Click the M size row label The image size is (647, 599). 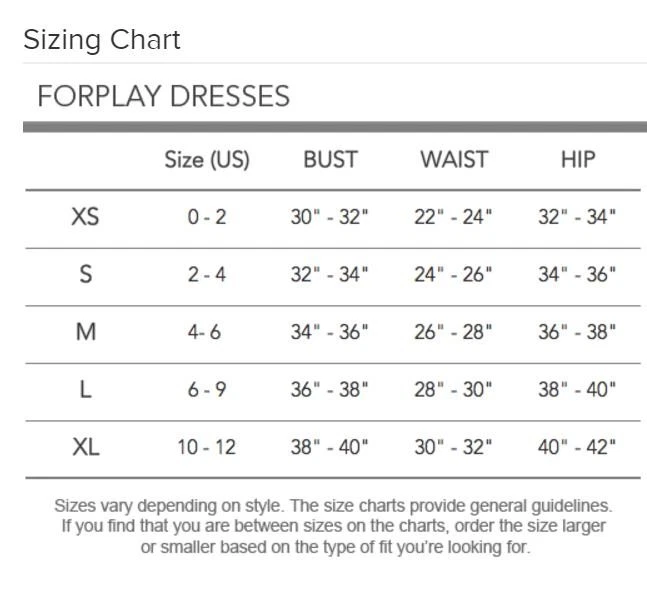(x=86, y=333)
